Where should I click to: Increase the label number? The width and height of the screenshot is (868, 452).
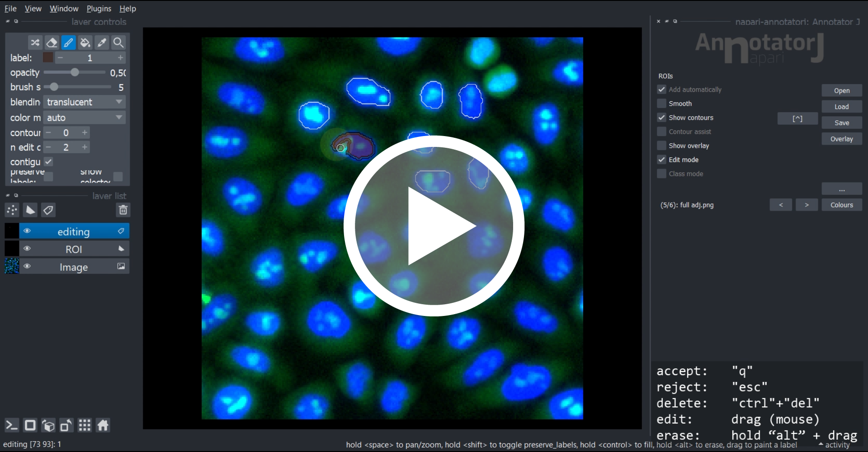[x=120, y=58]
